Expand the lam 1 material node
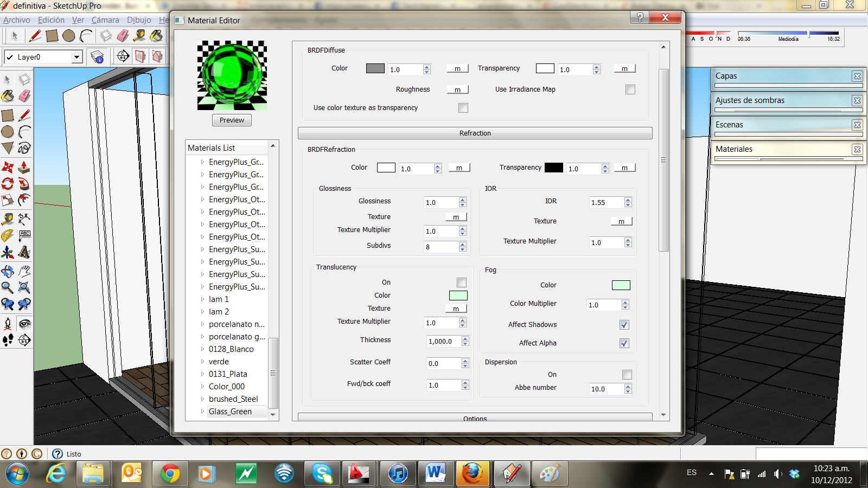 click(202, 299)
